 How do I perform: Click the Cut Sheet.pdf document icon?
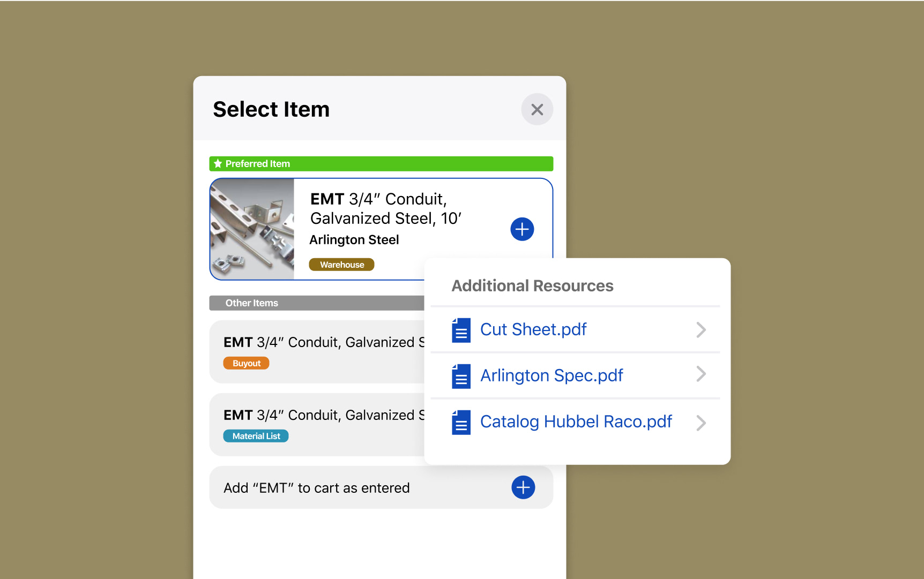[x=460, y=330]
